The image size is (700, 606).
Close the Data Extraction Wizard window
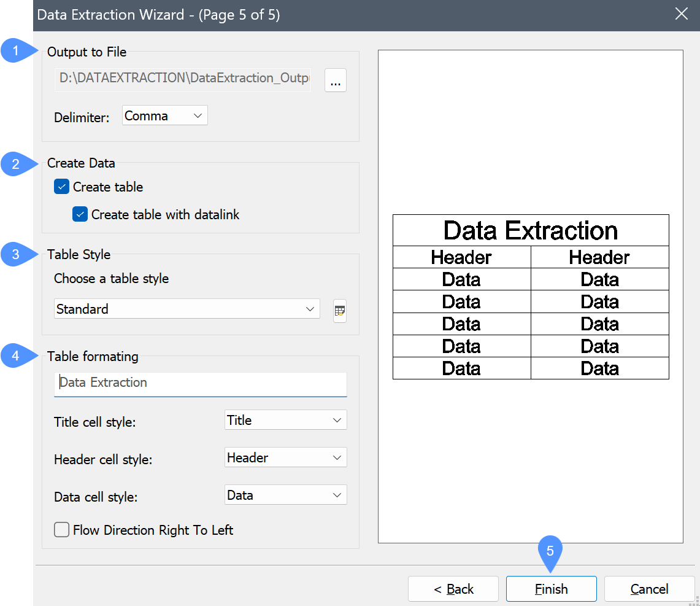(x=682, y=15)
